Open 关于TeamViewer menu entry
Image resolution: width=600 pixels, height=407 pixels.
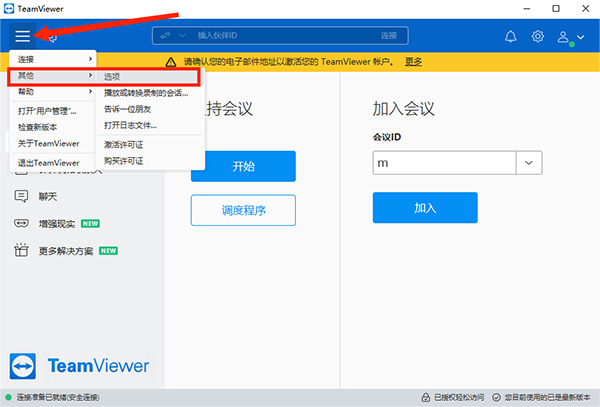[x=53, y=143]
